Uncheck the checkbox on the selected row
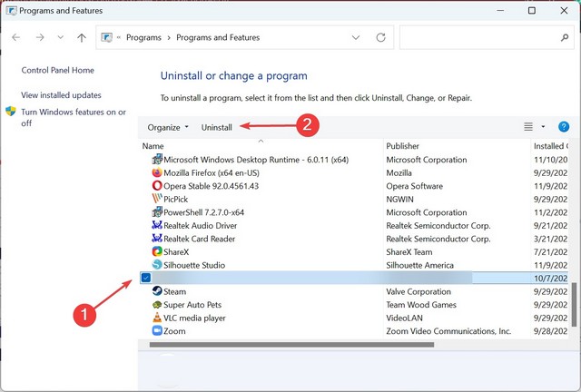Viewport: 581px width, 392px height. coord(146,278)
